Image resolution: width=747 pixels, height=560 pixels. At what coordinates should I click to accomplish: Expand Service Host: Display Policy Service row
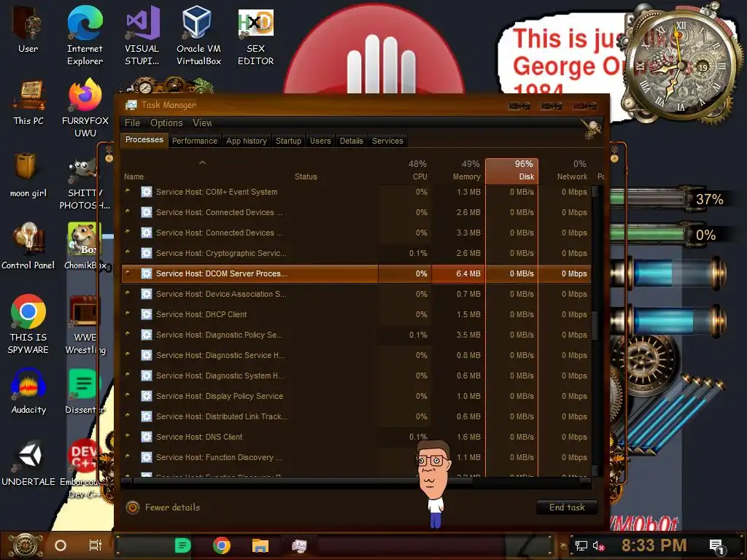[x=128, y=395]
